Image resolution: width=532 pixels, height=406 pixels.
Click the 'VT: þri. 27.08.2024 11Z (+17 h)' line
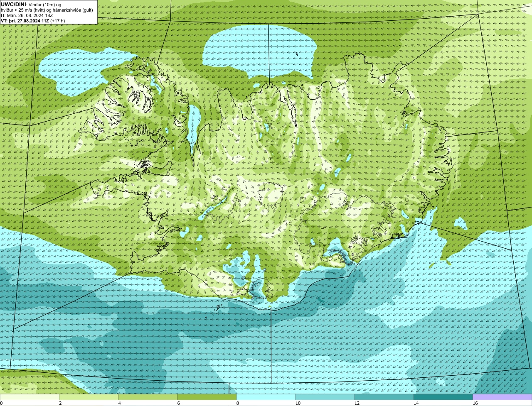33,21
